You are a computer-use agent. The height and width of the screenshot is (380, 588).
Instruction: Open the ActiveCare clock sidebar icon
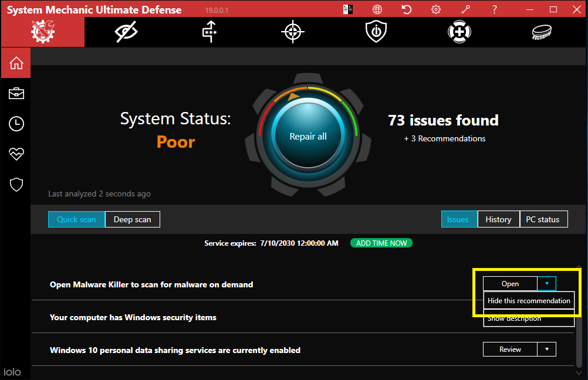pyautogui.click(x=16, y=124)
